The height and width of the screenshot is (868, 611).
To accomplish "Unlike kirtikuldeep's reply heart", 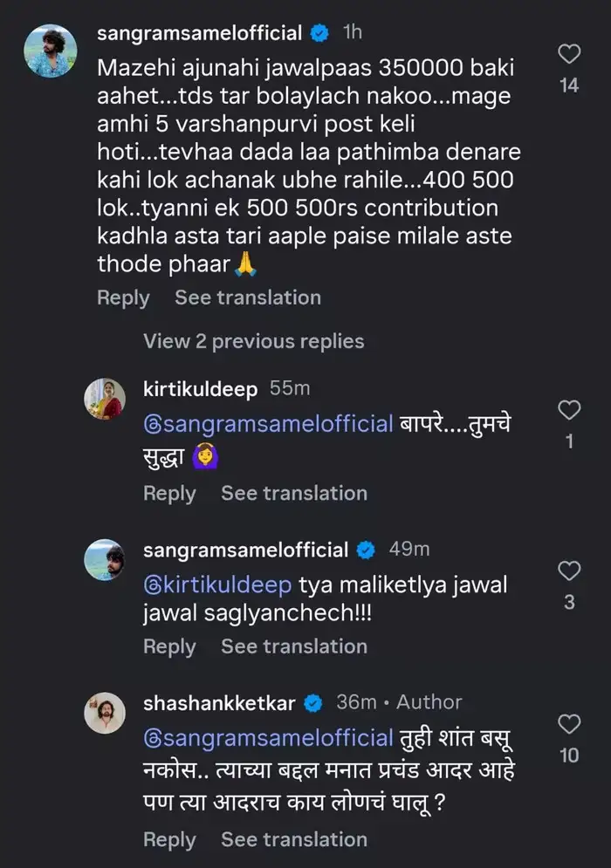I will point(569,408).
